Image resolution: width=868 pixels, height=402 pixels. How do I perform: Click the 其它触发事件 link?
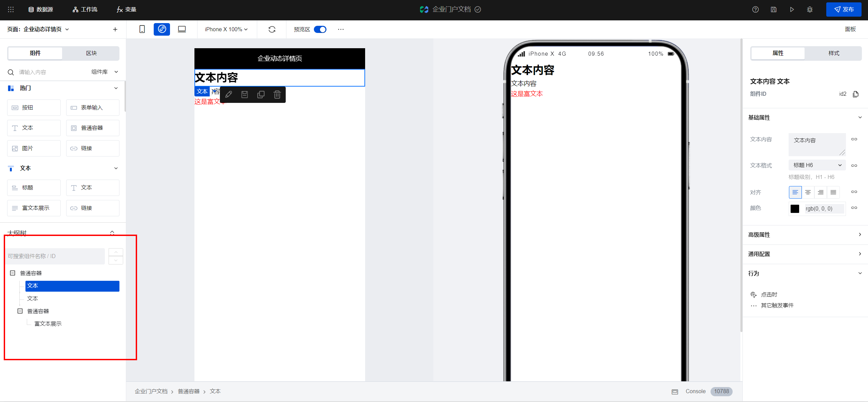click(x=777, y=305)
